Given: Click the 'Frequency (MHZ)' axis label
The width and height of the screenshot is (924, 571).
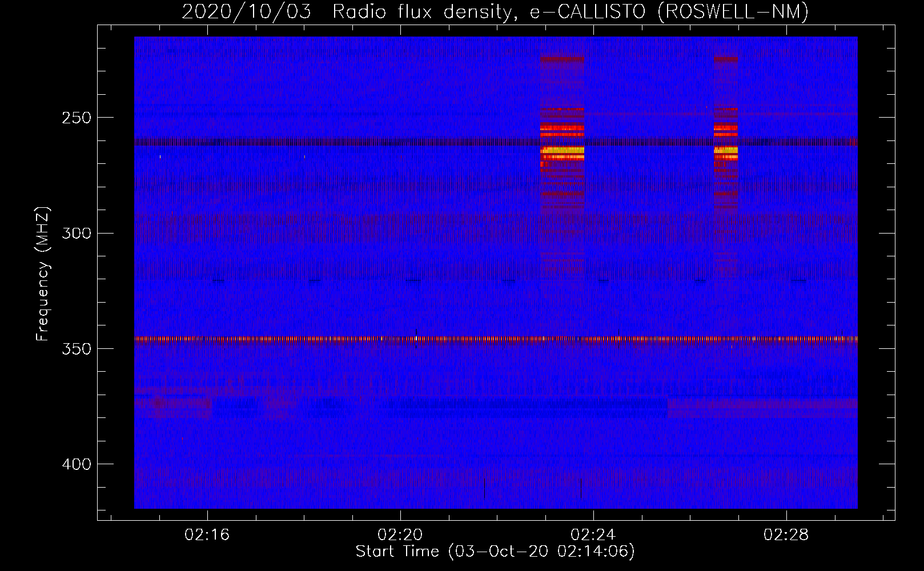Looking at the screenshot, I should pos(43,274).
